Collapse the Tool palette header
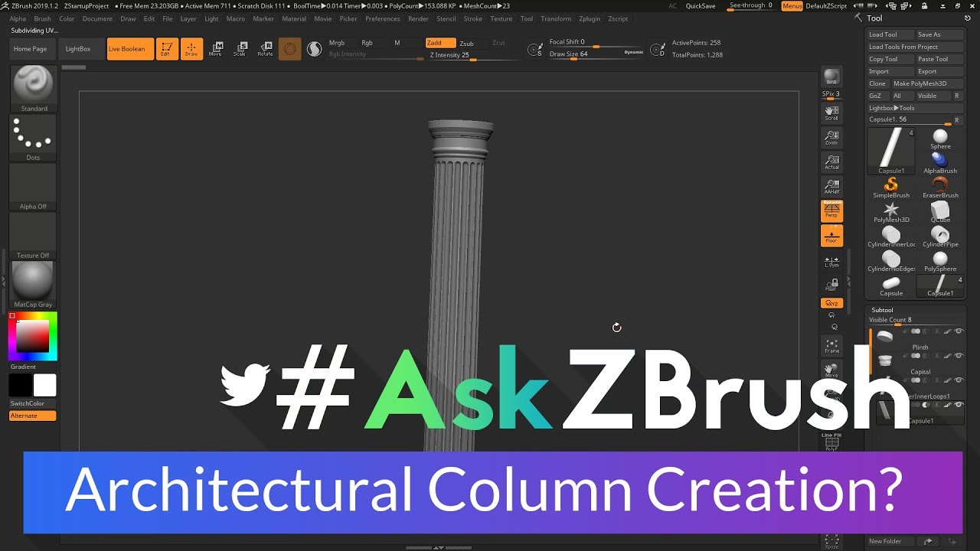The image size is (980, 551). tap(874, 18)
